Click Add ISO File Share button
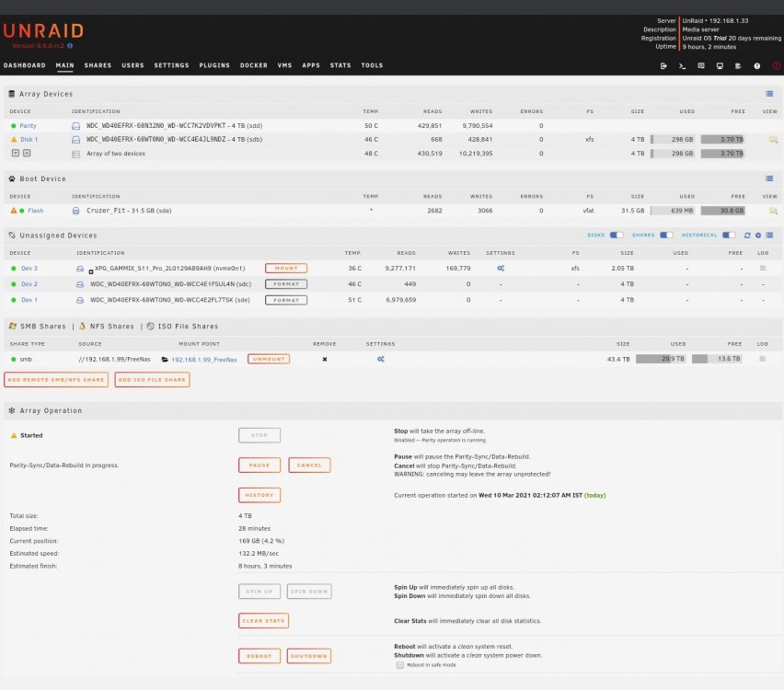Image resolution: width=784 pixels, height=690 pixels. (x=152, y=379)
